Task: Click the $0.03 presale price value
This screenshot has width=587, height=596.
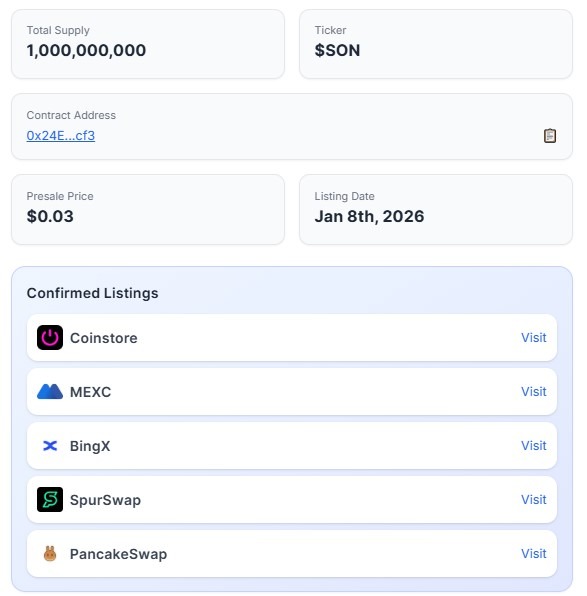Action: [50, 216]
